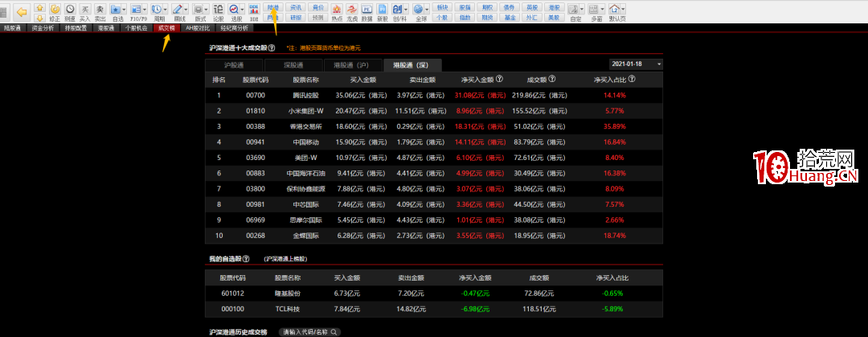This screenshot has height=337, width=868.
Task: Open the 热点 hot topics icon
Action: tap(336, 11)
